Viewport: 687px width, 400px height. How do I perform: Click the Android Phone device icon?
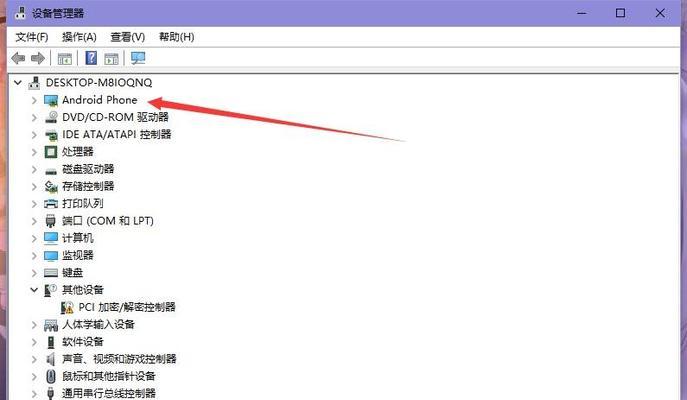coord(51,100)
